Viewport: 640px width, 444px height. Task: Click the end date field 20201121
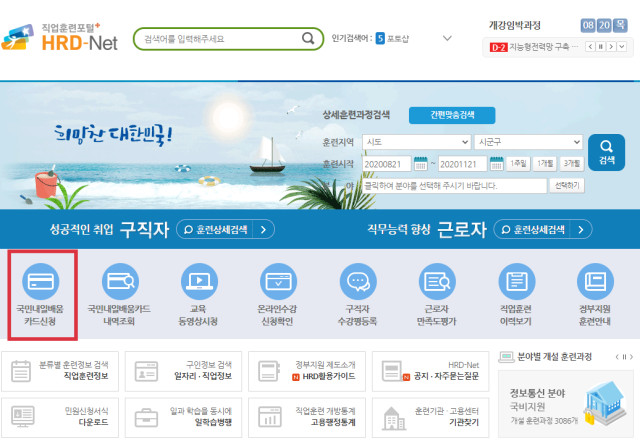pos(462,164)
